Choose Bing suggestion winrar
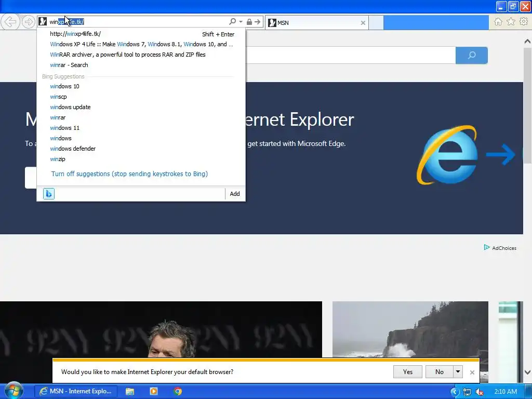The width and height of the screenshot is (532, 399). click(141, 117)
